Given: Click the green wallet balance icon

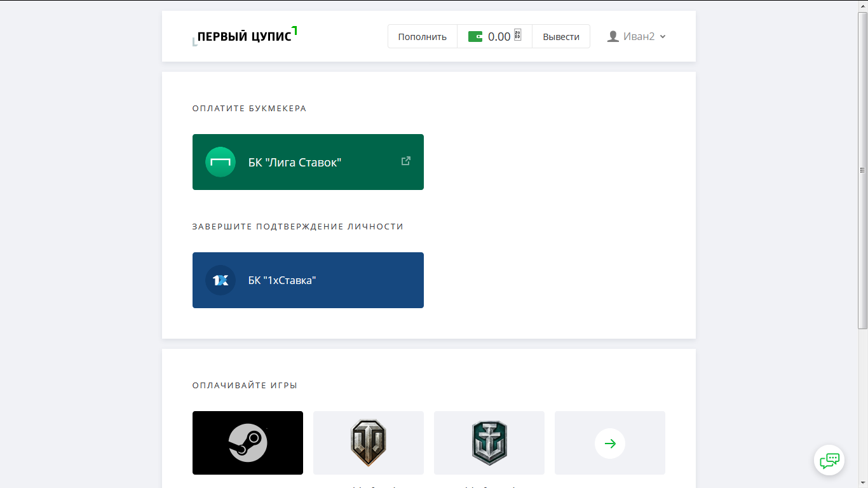Looking at the screenshot, I should click(x=475, y=37).
